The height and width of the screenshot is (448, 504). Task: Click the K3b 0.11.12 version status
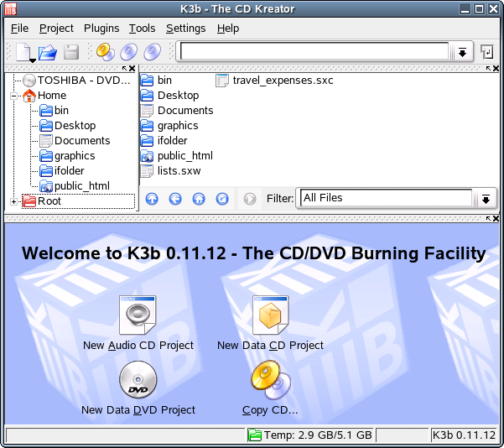464,435
